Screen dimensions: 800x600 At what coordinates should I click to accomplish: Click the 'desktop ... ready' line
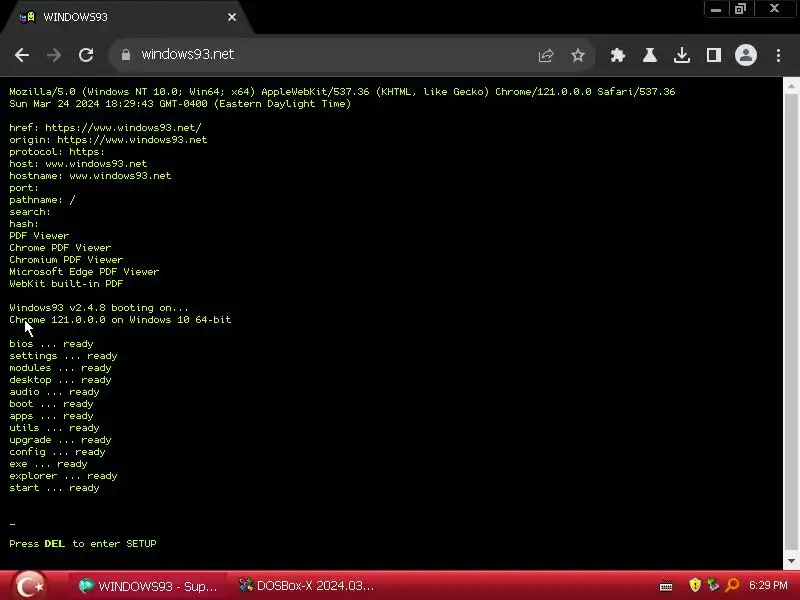60,380
